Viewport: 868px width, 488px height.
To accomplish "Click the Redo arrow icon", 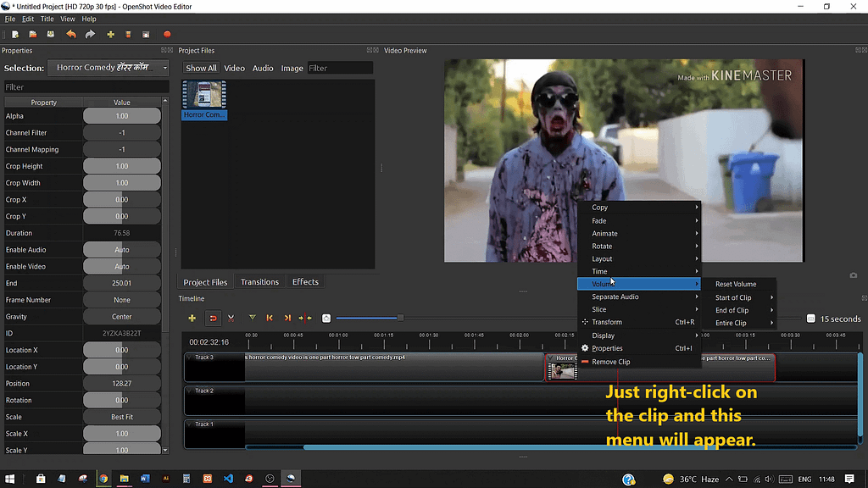I will click(89, 34).
